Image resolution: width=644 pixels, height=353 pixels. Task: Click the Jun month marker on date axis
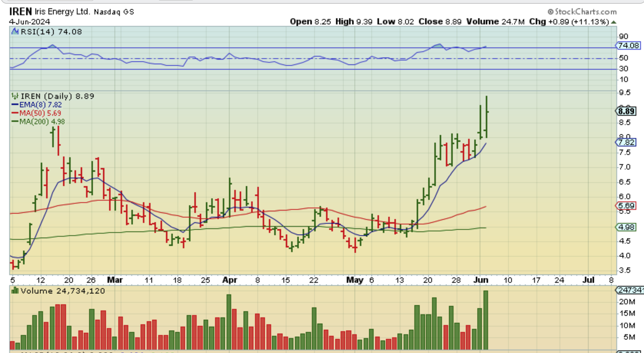481,280
